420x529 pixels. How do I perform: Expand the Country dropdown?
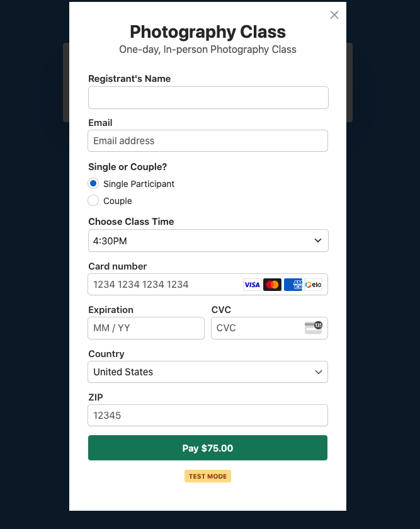click(x=208, y=372)
